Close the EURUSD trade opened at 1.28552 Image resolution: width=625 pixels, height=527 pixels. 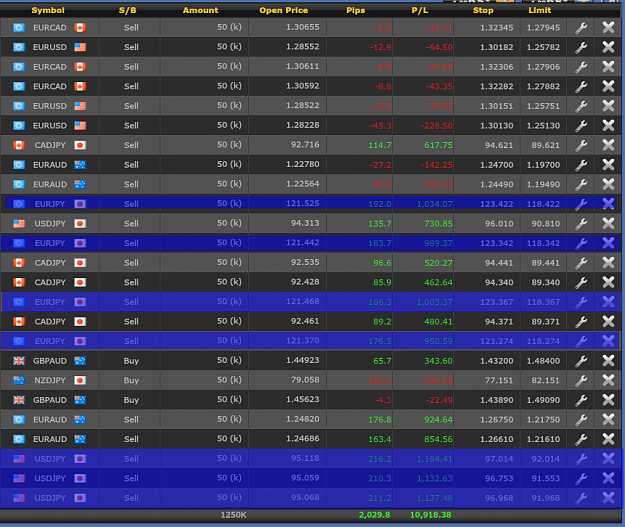[x=608, y=47]
